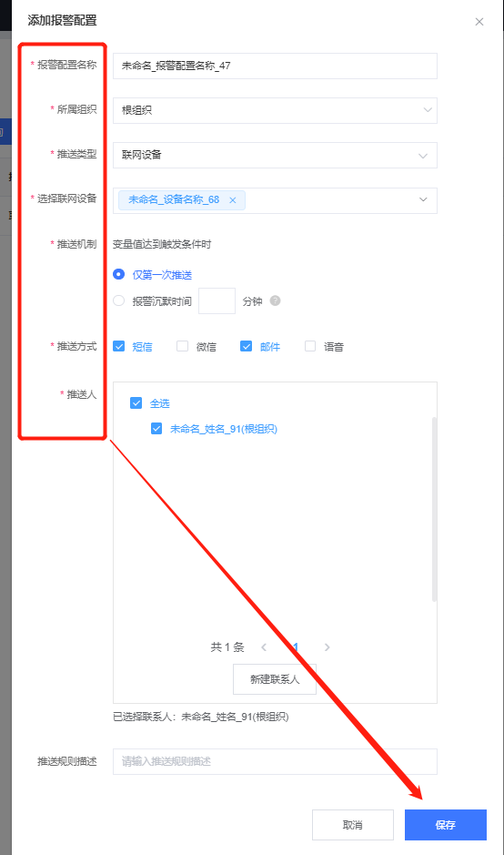Uncheck the 邮件 push method
The image size is (504, 855).
pos(247,346)
